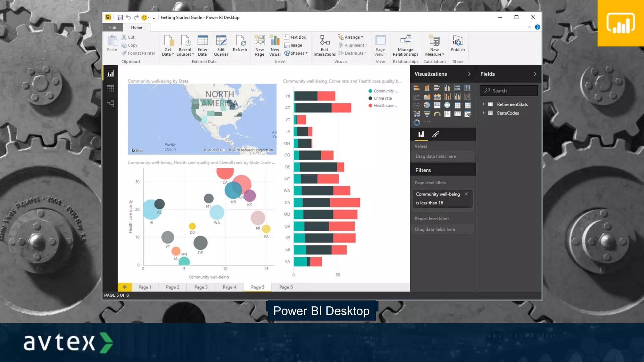Select the Scatter chart visualization
The image size is (644, 362).
tap(417, 105)
